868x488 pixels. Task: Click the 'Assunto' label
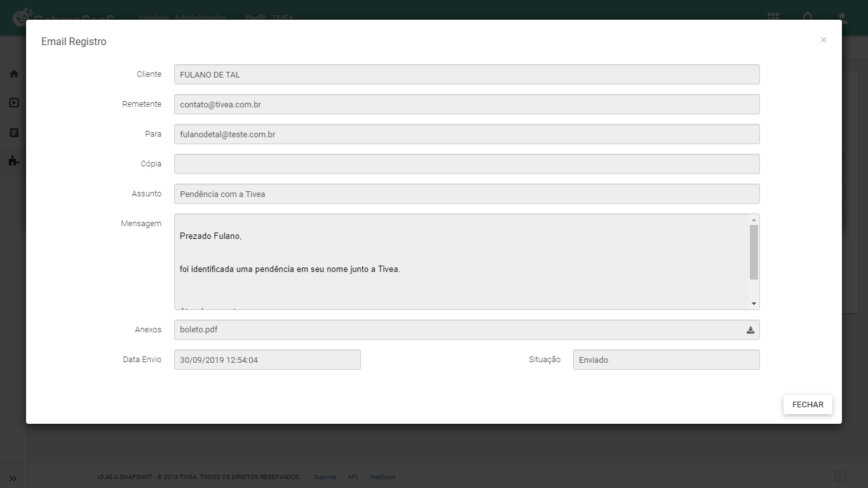coord(147,194)
